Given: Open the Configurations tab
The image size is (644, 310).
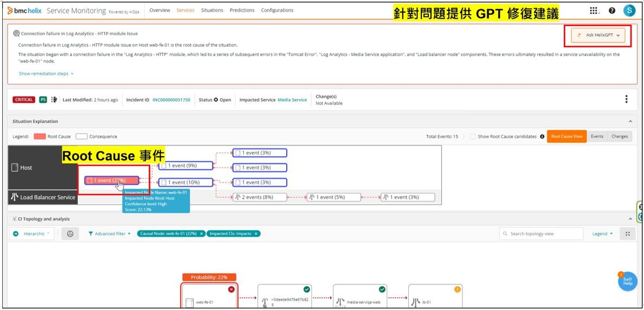Looking at the screenshot, I should coord(277,10).
